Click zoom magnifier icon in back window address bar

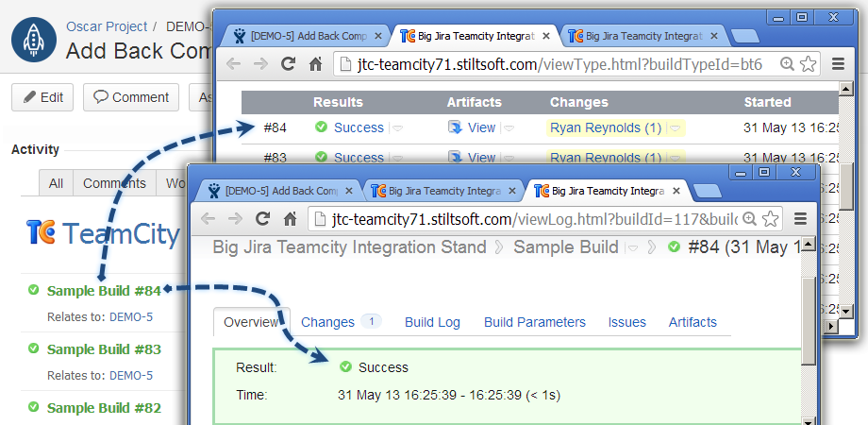(787, 64)
